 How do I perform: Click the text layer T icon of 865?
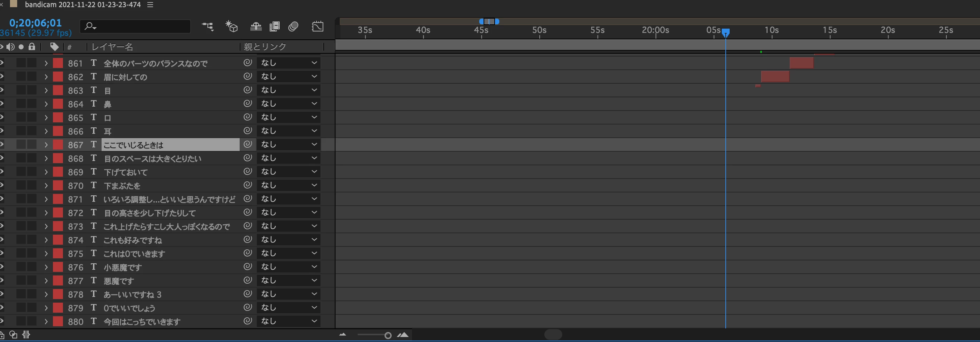click(x=94, y=117)
